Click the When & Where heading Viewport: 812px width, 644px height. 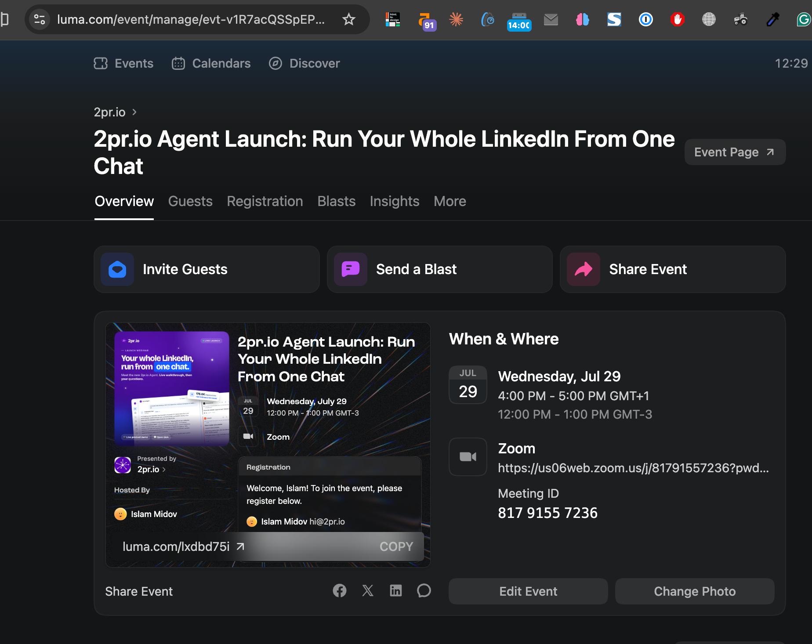[x=504, y=339]
